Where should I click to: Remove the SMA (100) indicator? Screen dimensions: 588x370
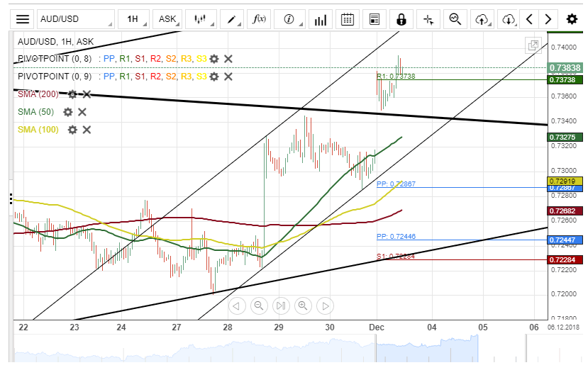pyautogui.click(x=87, y=130)
